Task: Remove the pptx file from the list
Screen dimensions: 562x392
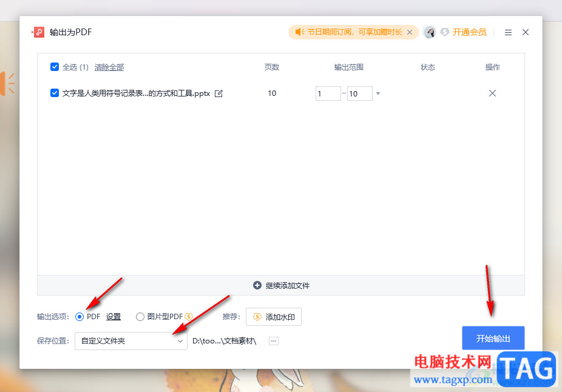Action: pyautogui.click(x=492, y=93)
